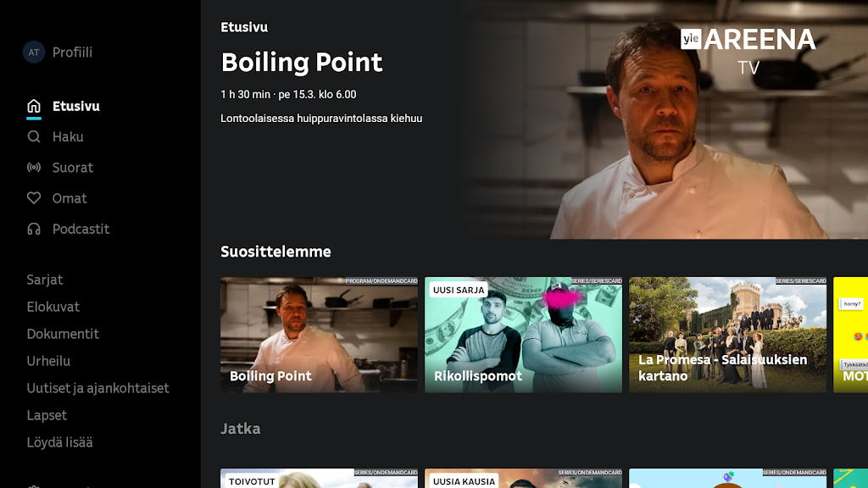Screen dimensions: 868x488
Task: Select the Lapset menu item
Action: click(47, 415)
